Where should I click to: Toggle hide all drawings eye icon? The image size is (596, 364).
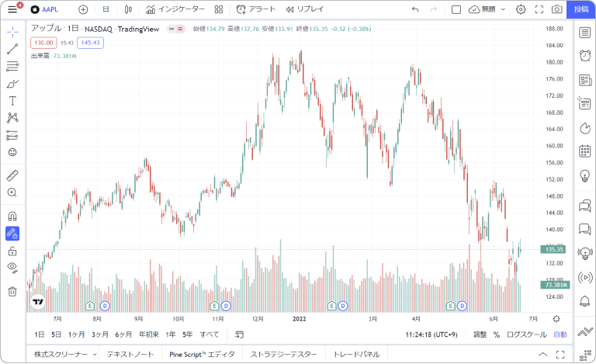(x=12, y=268)
